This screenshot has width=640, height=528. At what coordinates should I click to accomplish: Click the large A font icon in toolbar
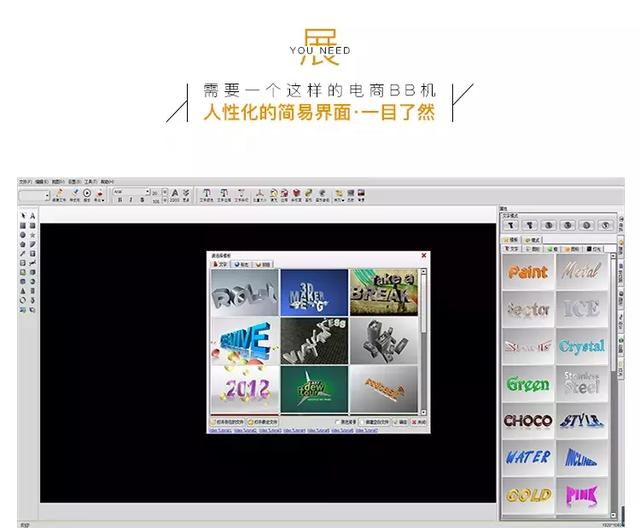coord(175,193)
